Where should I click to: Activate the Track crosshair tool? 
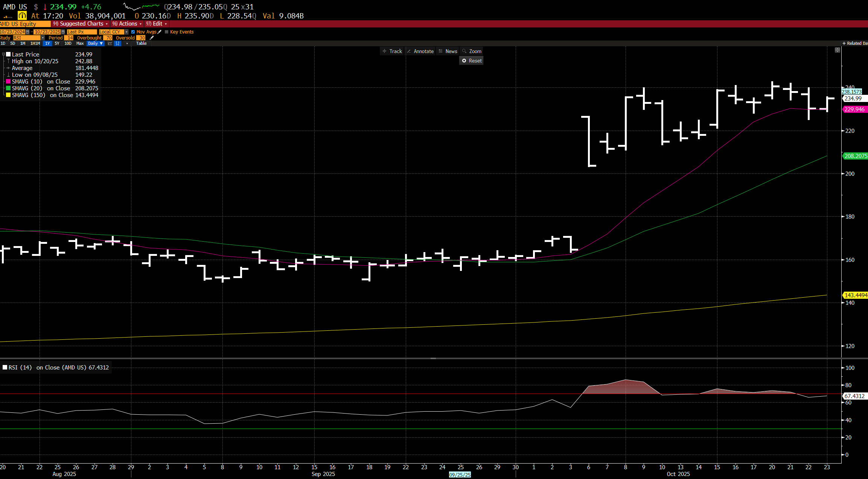coord(392,51)
